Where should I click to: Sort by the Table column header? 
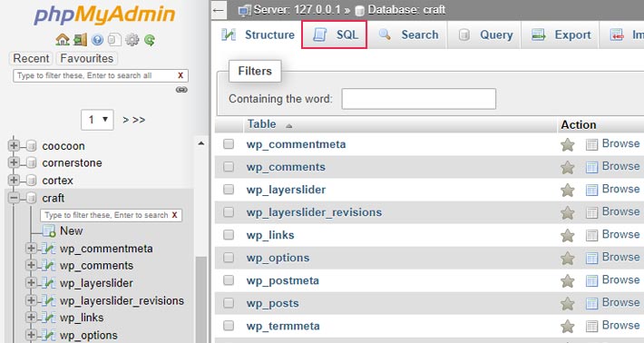click(x=261, y=124)
